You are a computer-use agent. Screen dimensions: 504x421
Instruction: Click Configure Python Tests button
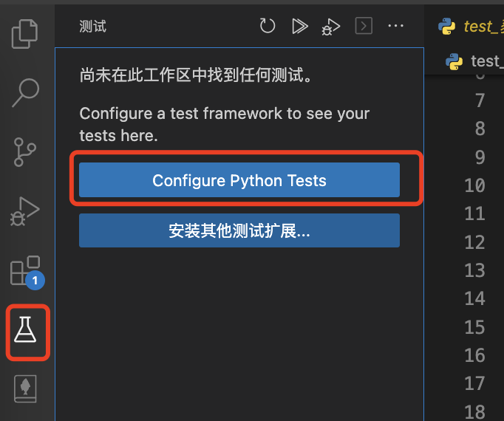pyautogui.click(x=239, y=180)
